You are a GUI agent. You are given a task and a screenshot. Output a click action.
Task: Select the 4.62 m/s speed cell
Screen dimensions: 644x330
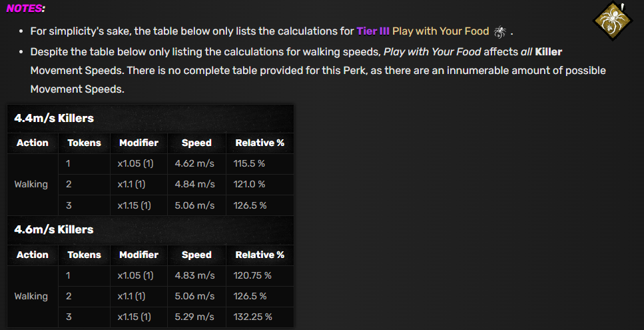(196, 163)
